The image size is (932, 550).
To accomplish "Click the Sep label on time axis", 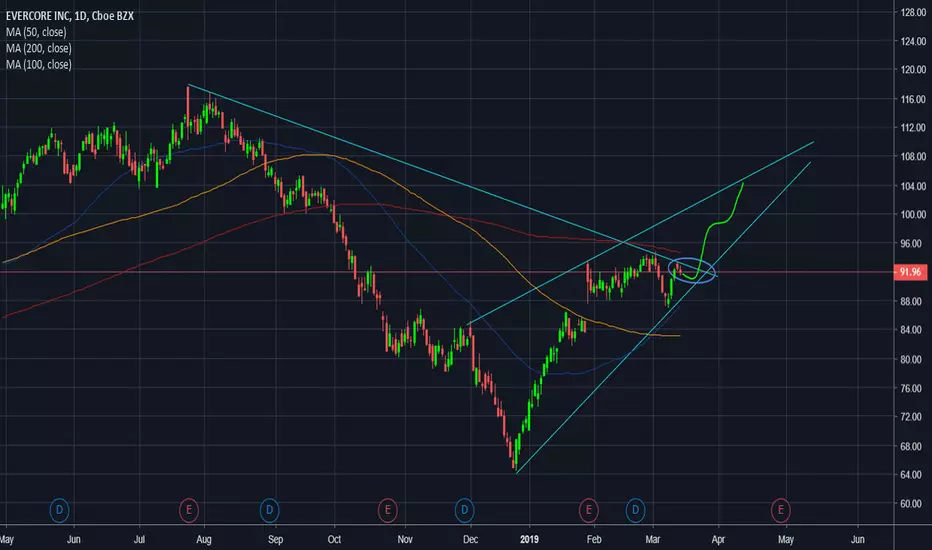I will coord(275,539).
